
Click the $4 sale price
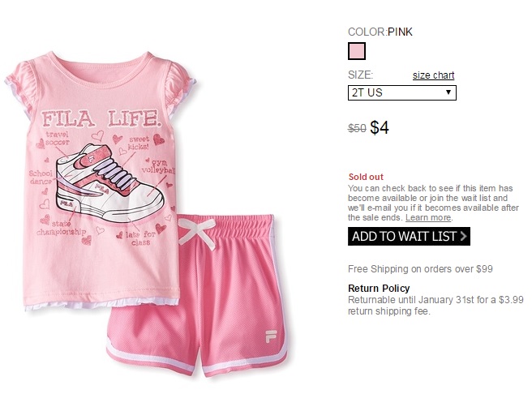pos(380,128)
